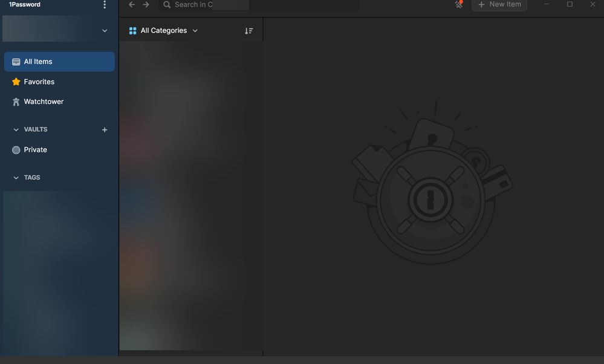604x364 pixels.
Task: Expand the account switcher dropdown
Action: pyautogui.click(x=105, y=31)
